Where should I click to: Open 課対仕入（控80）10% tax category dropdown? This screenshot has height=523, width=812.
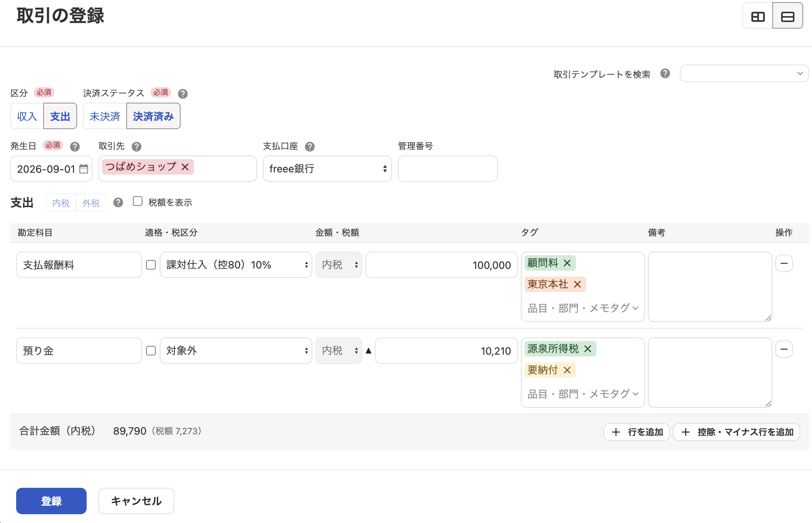tap(236, 265)
